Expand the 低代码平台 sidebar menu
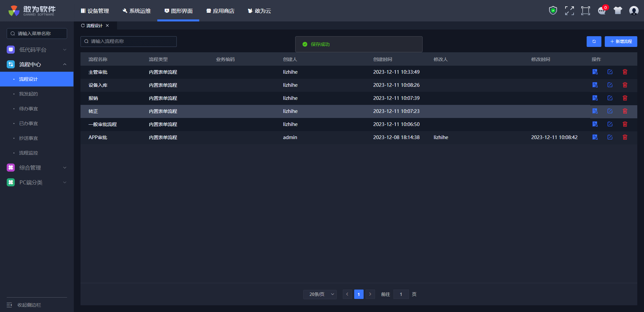The height and width of the screenshot is (312, 644). [37, 50]
